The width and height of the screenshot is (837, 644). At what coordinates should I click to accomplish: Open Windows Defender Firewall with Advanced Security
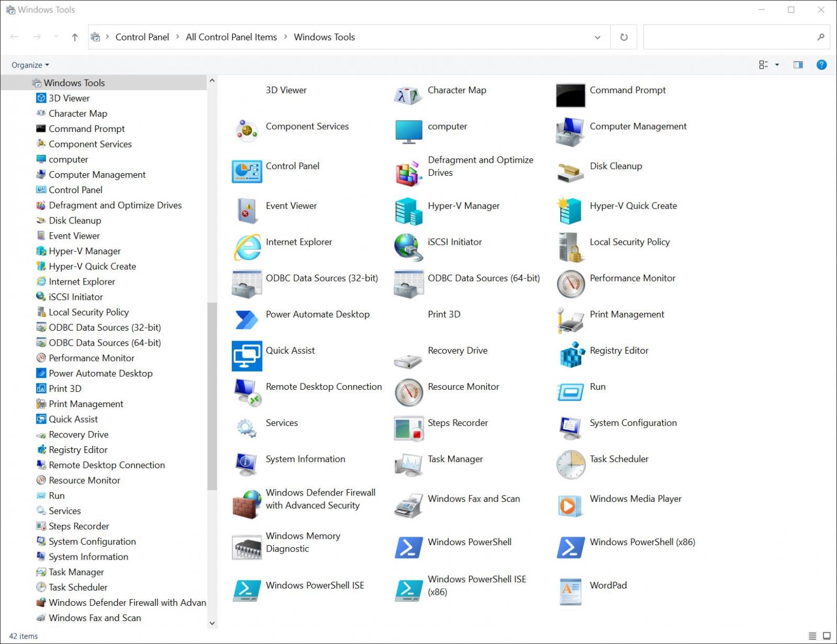[x=321, y=499]
